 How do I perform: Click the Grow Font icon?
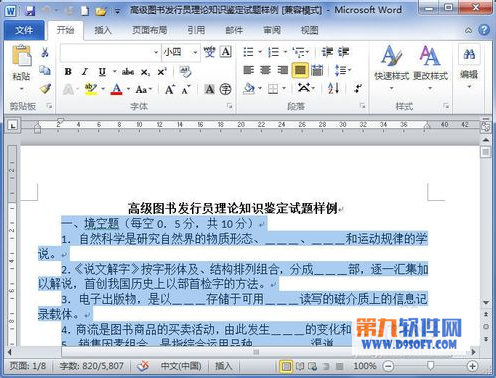click(170, 89)
